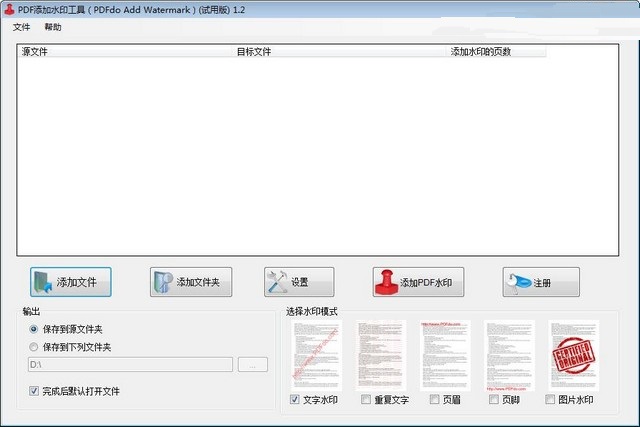Viewport: 640px width, 427px height.
Task: Select the image watermark preview thumbnail
Action: 573,355
